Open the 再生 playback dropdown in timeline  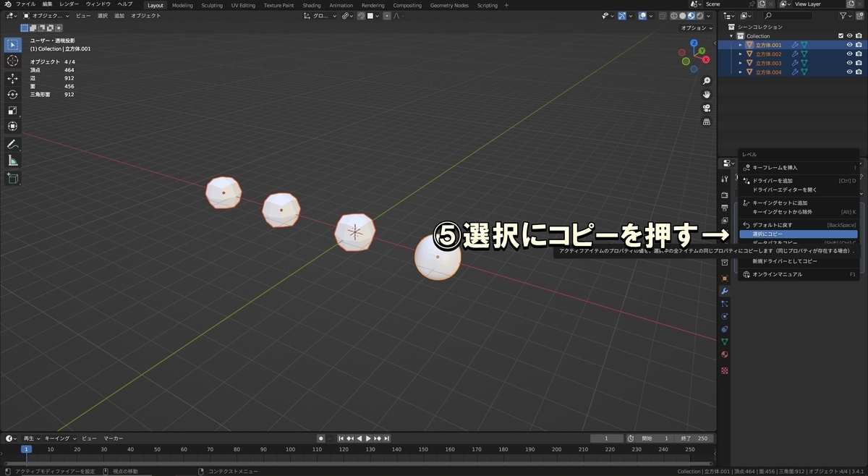[x=32, y=438]
